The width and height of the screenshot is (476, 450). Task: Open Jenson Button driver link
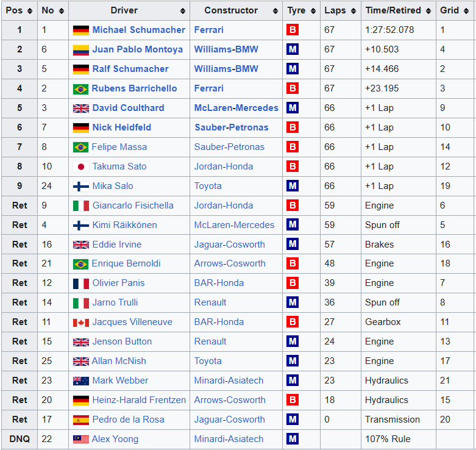point(122,341)
